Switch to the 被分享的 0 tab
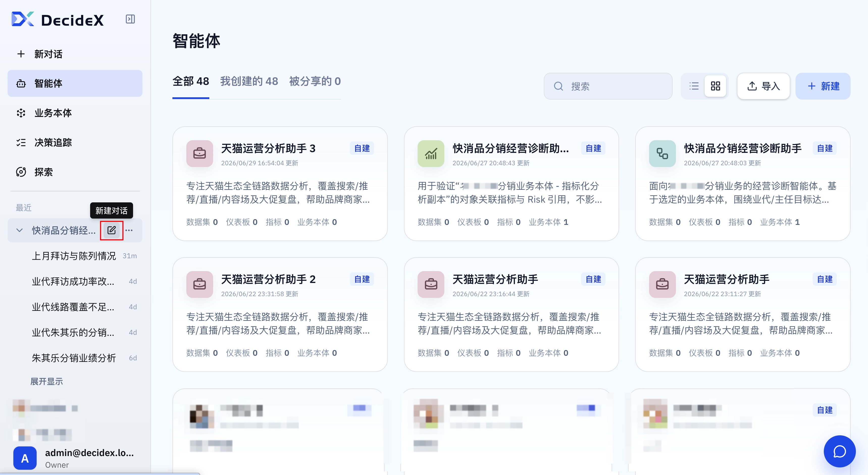Screen dimensions: 868x475 click(x=315, y=82)
